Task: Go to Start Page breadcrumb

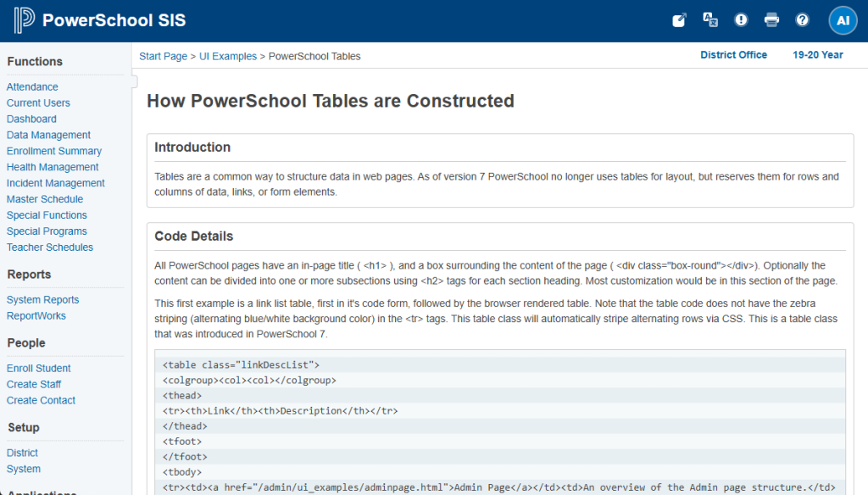Action: point(163,57)
